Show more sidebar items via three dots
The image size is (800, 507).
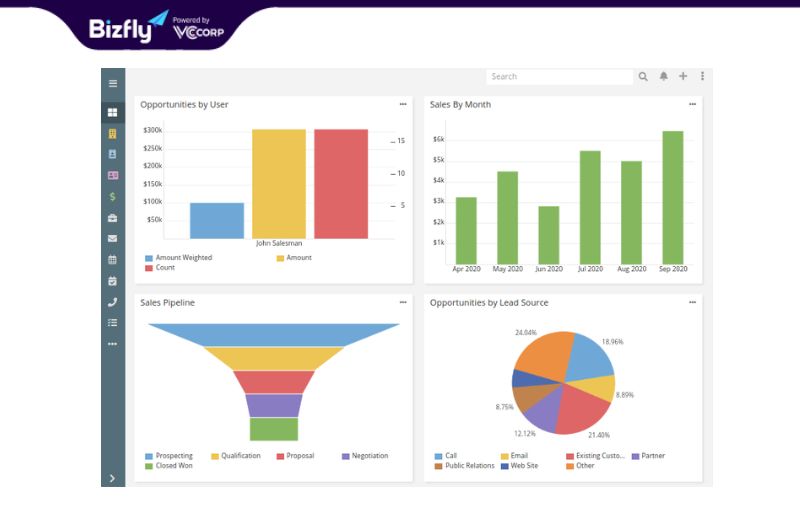click(x=113, y=344)
